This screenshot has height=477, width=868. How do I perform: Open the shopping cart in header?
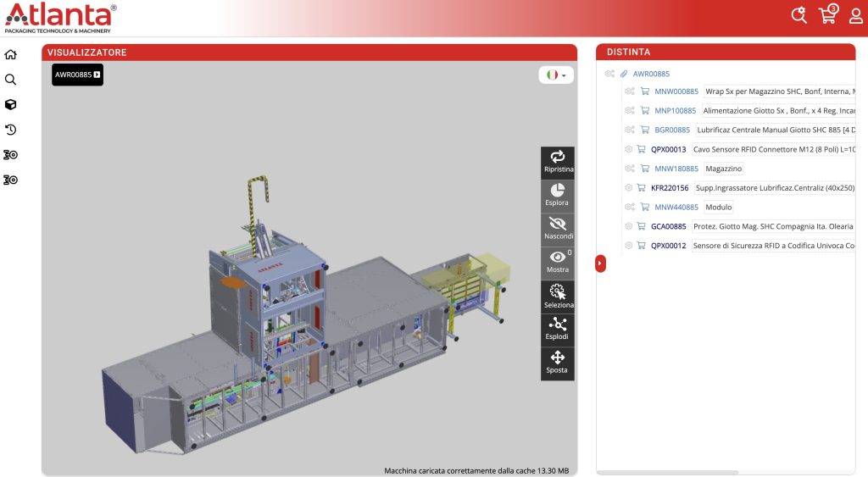828,14
